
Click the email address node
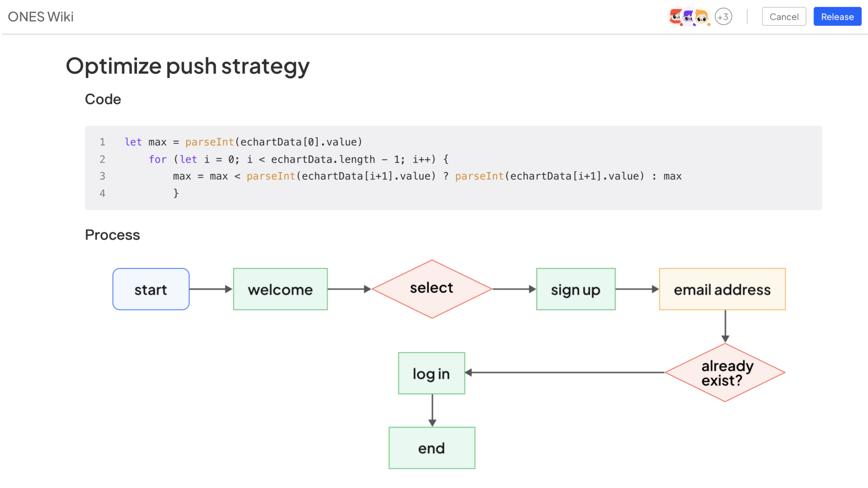point(722,289)
